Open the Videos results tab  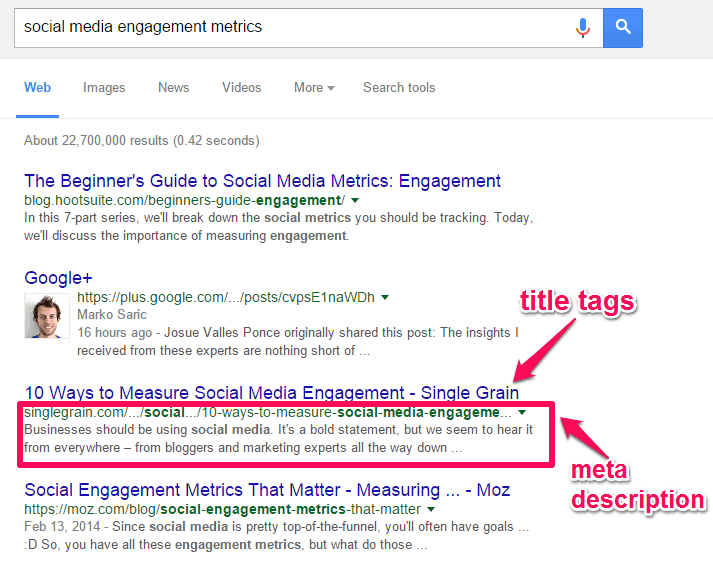click(241, 87)
